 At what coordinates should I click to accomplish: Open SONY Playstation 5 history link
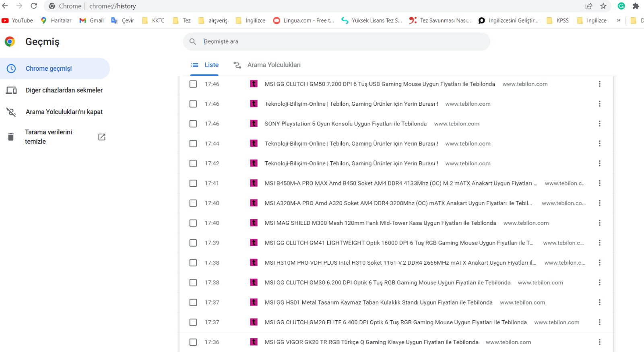pyautogui.click(x=346, y=124)
